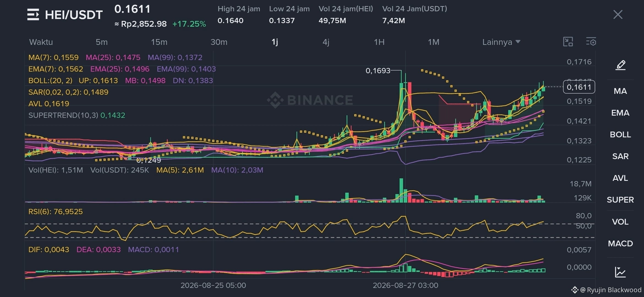This screenshot has width=644, height=297.
Task: Click the volume MA(10): 2,03M label
Action: coord(237,170)
